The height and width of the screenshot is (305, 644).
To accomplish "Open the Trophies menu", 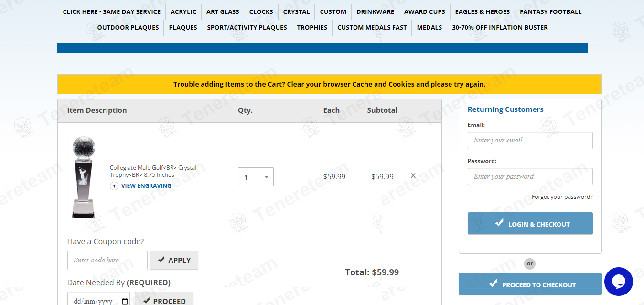I will pyautogui.click(x=312, y=28).
